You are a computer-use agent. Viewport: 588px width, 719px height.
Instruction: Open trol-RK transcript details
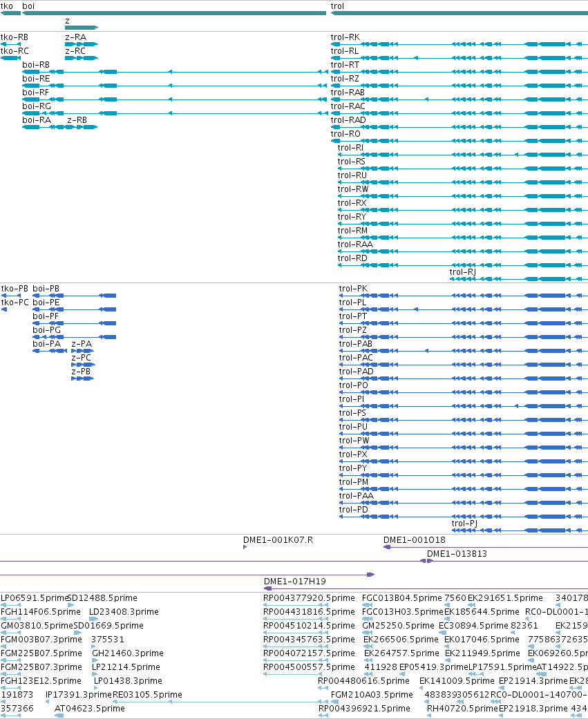(345, 37)
